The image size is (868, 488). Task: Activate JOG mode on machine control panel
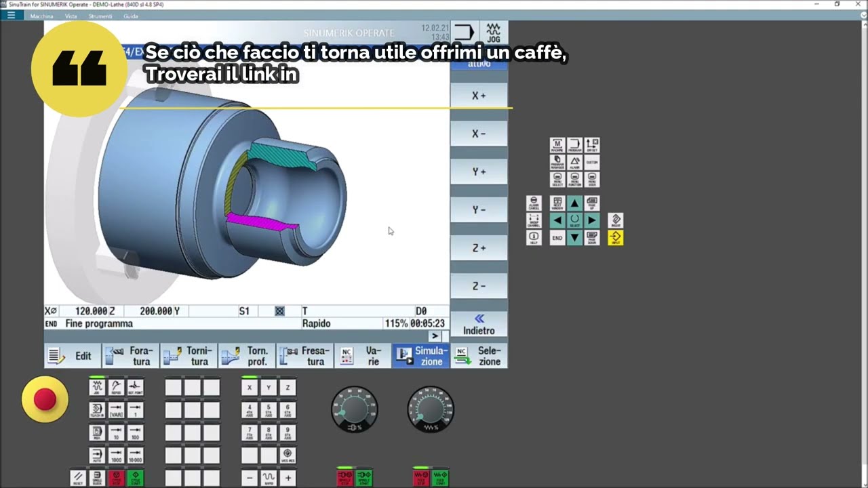pyautogui.click(x=97, y=388)
